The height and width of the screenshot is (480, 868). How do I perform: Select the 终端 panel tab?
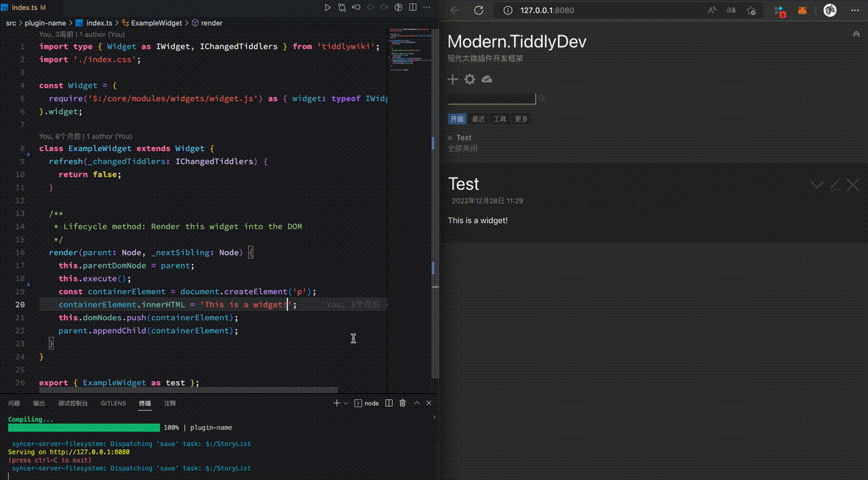(145, 403)
